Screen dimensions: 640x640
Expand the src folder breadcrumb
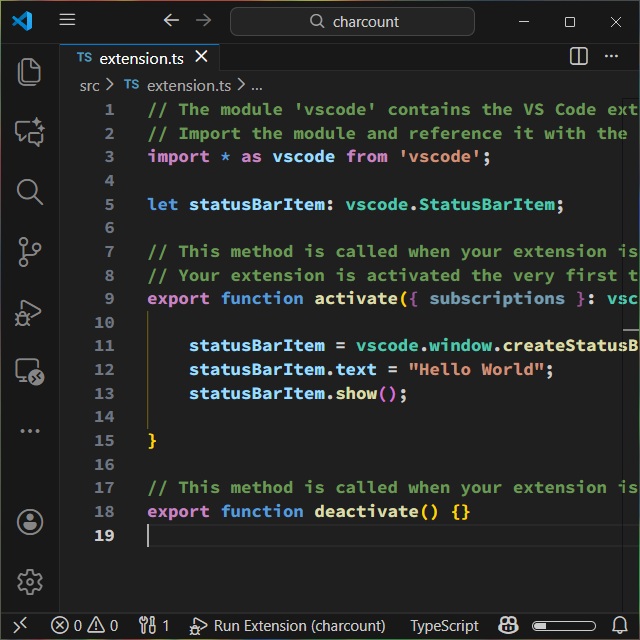click(x=89, y=86)
